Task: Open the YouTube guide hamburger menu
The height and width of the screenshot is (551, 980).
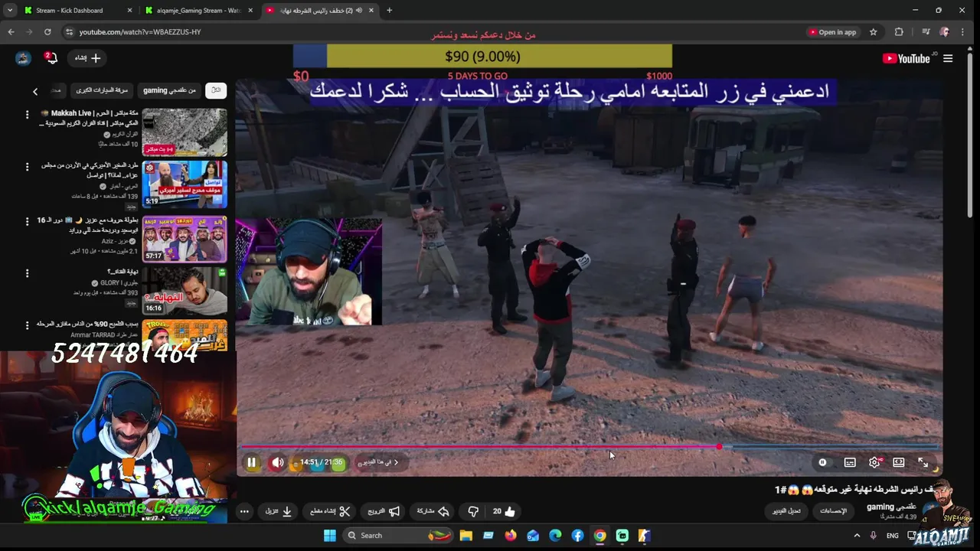Action: tap(948, 58)
